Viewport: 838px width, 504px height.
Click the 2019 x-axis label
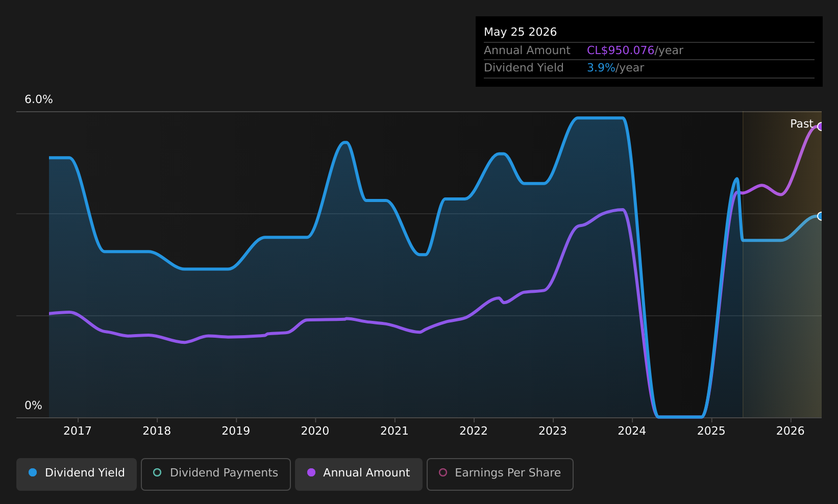[x=236, y=431]
